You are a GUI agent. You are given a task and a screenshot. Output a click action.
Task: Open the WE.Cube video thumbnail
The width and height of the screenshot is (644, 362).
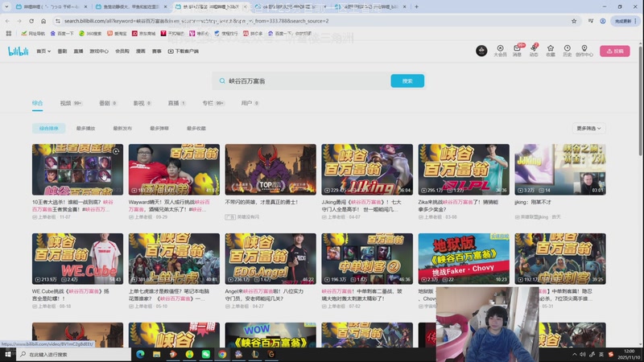tap(77, 258)
